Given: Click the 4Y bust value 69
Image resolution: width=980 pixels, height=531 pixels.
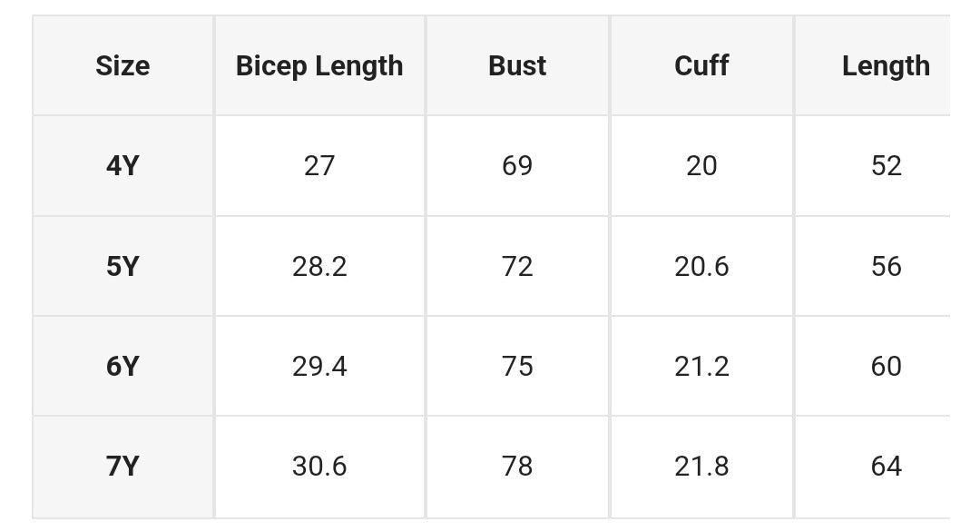Looking at the screenshot, I should click(x=517, y=166).
